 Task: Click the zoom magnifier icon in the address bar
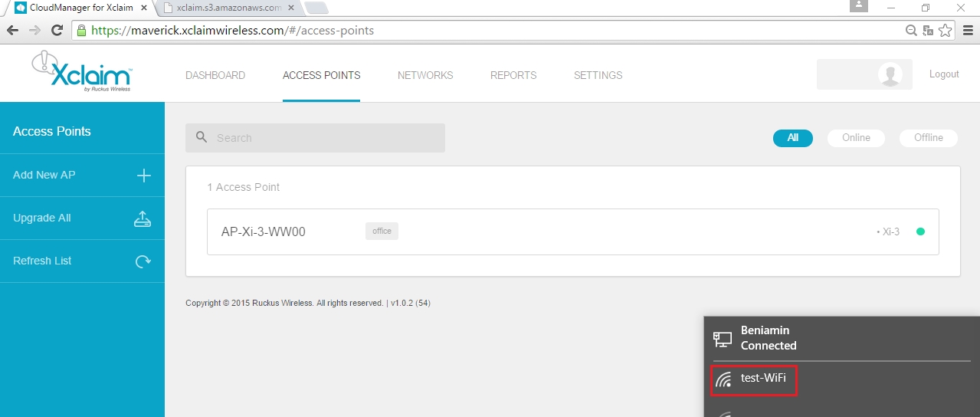(x=911, y=31)
